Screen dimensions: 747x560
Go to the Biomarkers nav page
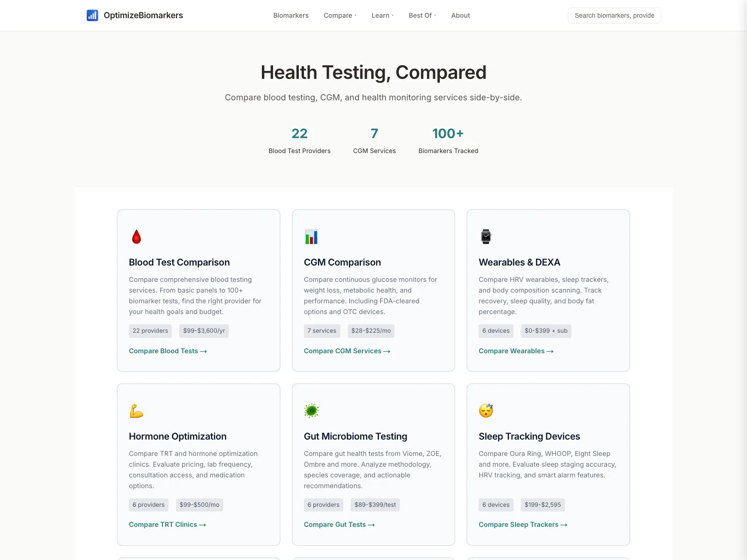(291, 15)
